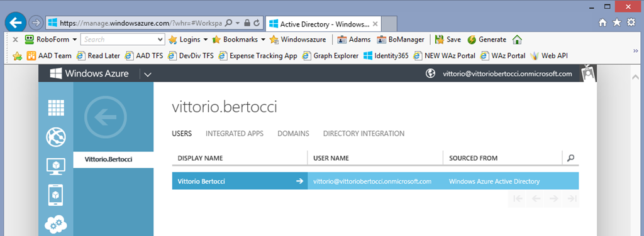
Task: Click the table search magnifier icon
Action: point(570,158)
